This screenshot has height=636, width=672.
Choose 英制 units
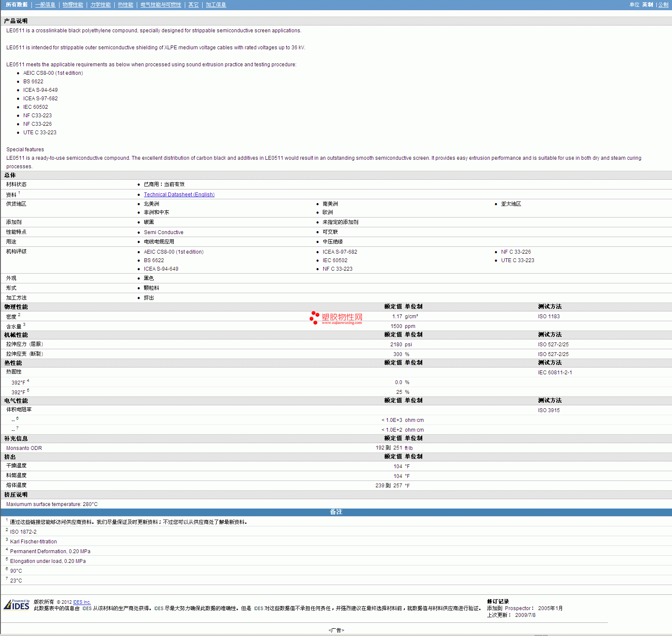[x=647, y=5]
